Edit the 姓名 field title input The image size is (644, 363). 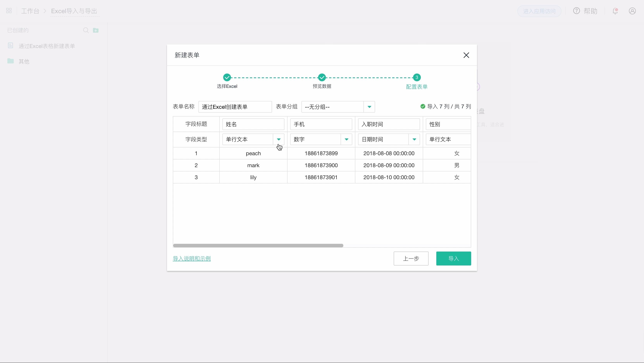pyautogui.click(x=253, y=124)
